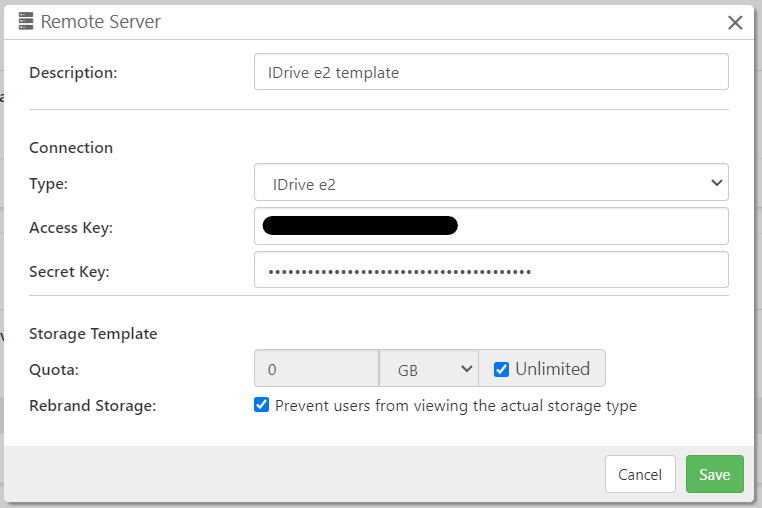Viewport: 762px width, 508px height.
Task: Click the Access Key label
Action: (x=71, y=228)
